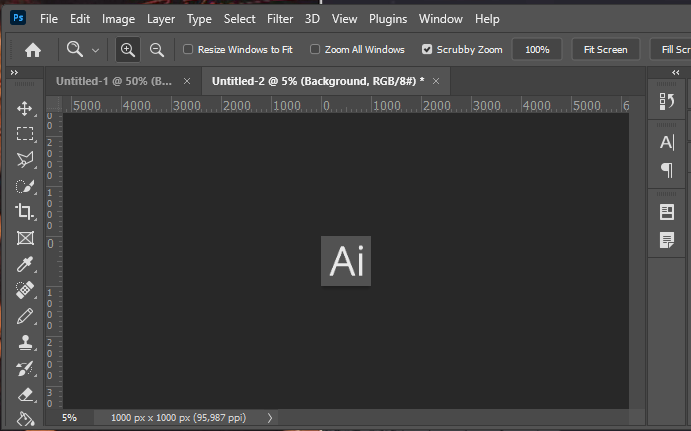The height and width of the screenshot is (431, 691).
Task: Click the Fill Screen button
Action: tap(670, 49)
